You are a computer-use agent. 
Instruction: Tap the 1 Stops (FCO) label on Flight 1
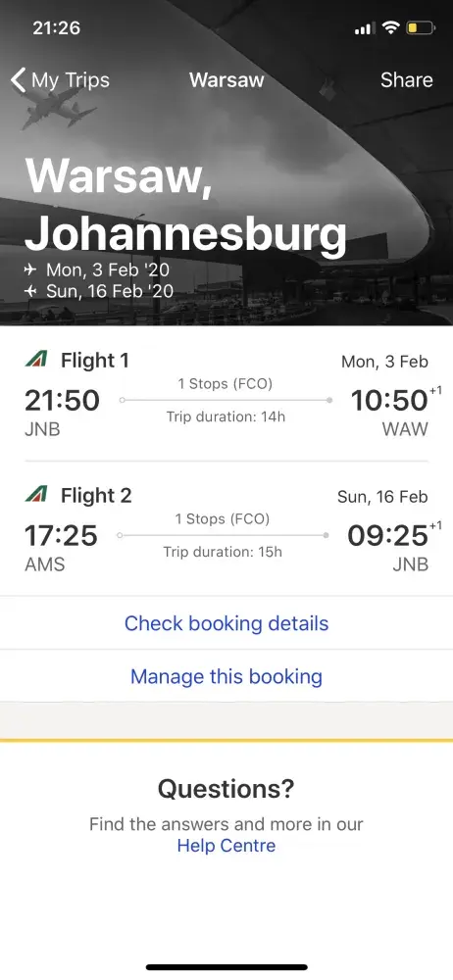click(x=226, y=384)
